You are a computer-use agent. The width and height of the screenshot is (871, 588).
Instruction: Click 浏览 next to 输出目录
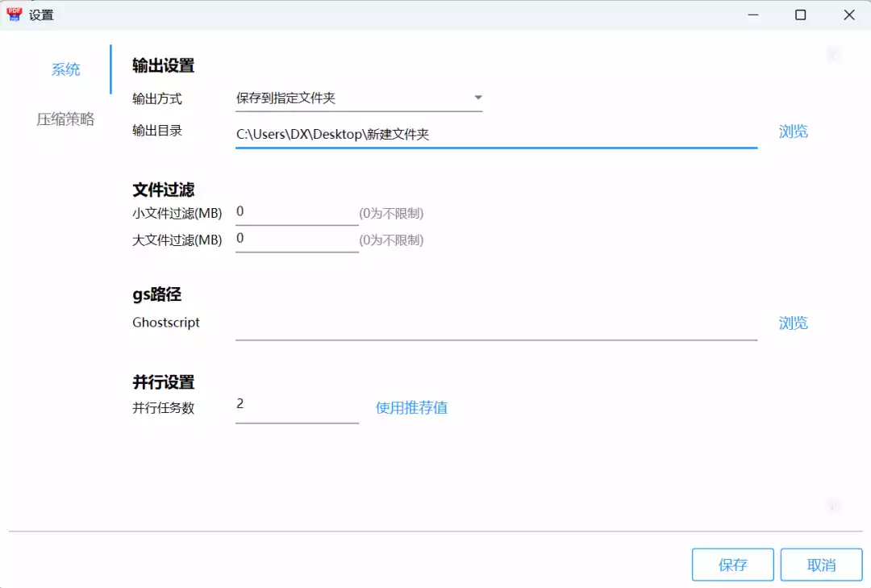pyautogui.click(x=794, y=131)
